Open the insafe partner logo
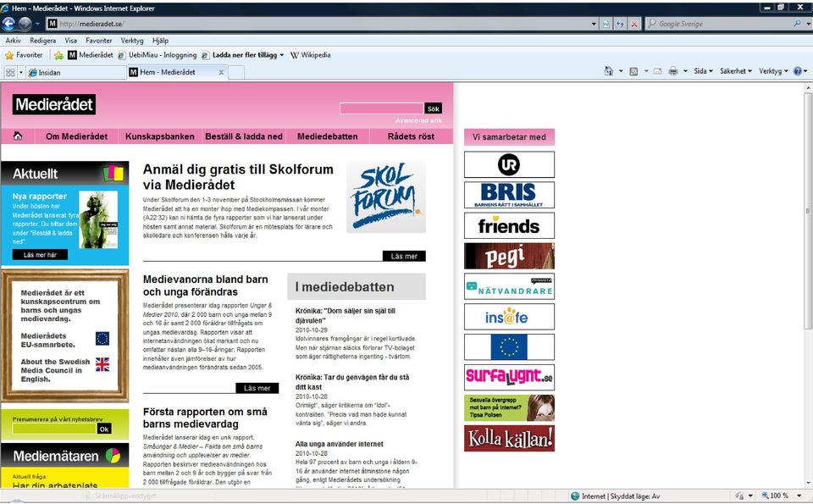The width and height of the screenshot is (813, 504). tap(509, 317)
